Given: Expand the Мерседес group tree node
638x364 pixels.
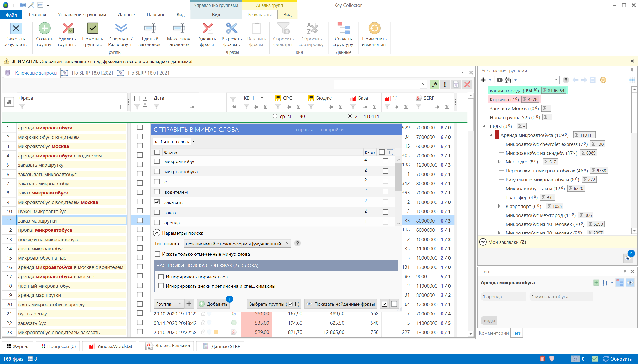Looking at the screenshot, I should click(499, 162).
